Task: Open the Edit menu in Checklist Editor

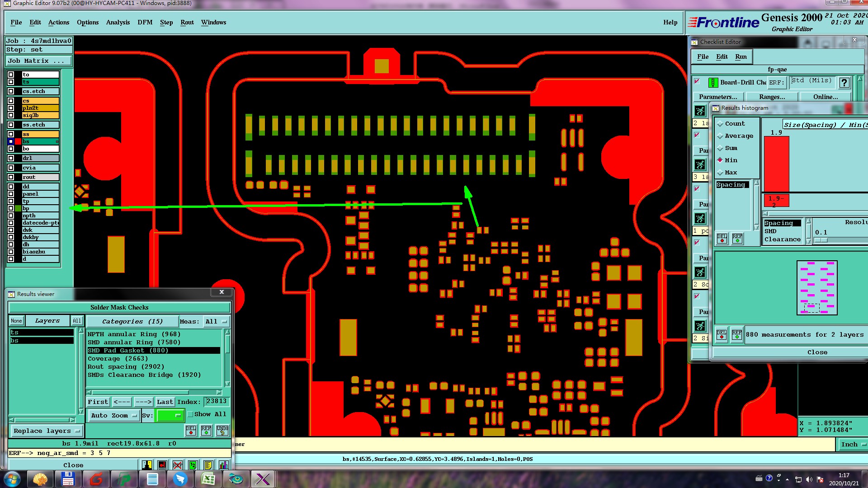Action: pos(722,57)
